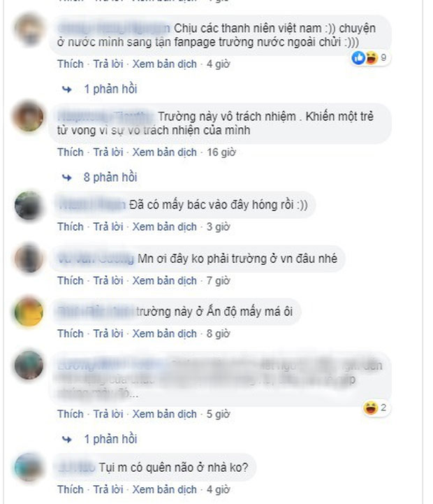Open blurred commenter name before 'Mn ơi'
The height and width of the screenshot is (504, 433).
(x=96, y=259)
